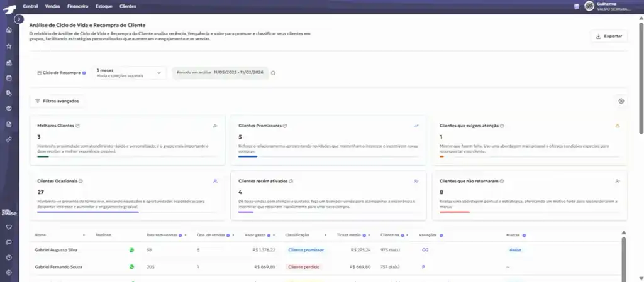Click the heart icon in the sidebar

[9, 227]
